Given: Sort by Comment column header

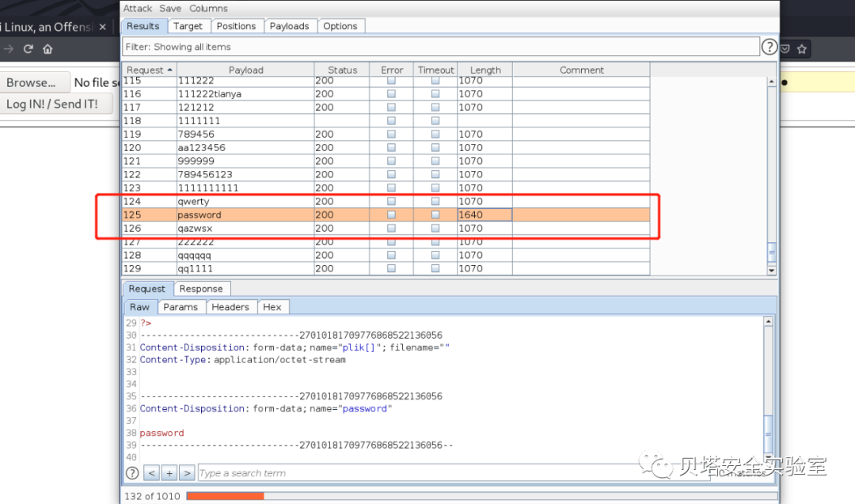Looking at the screenshot, I should [581, 70].
